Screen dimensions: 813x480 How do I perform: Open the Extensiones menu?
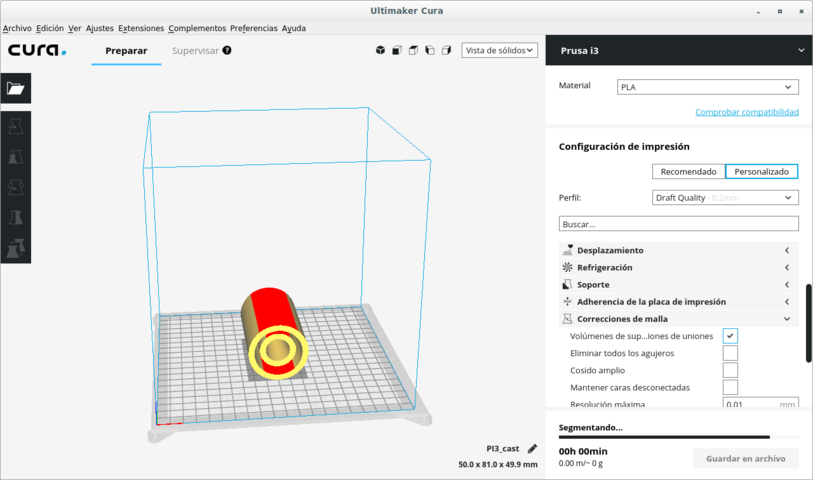coord(141,28)
